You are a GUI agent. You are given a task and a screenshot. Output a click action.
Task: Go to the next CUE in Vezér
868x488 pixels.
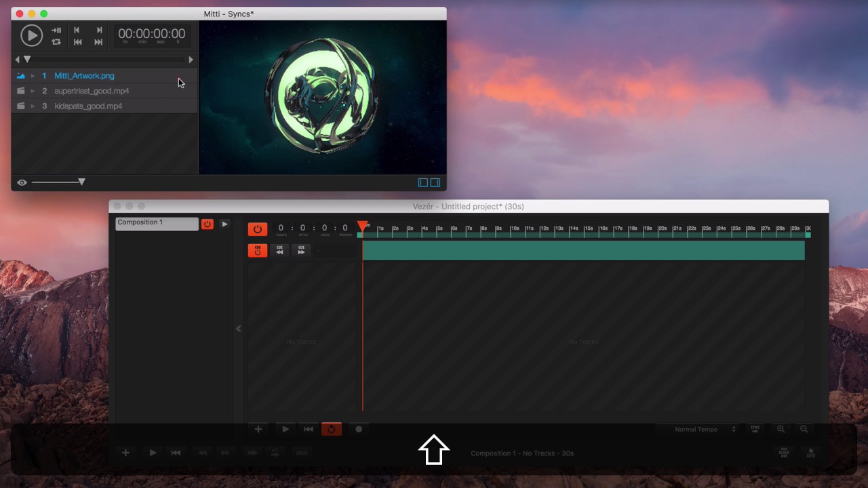pyautogui.click(x=301, y=250)
